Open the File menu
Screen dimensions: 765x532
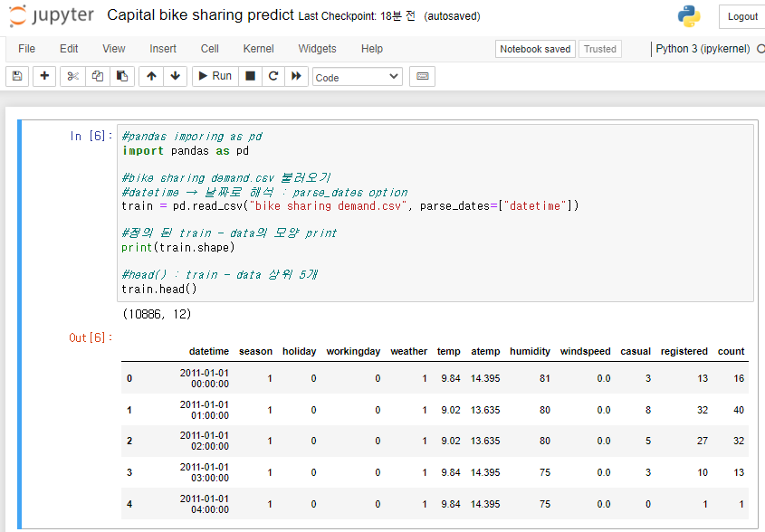(x=26, y=49)
